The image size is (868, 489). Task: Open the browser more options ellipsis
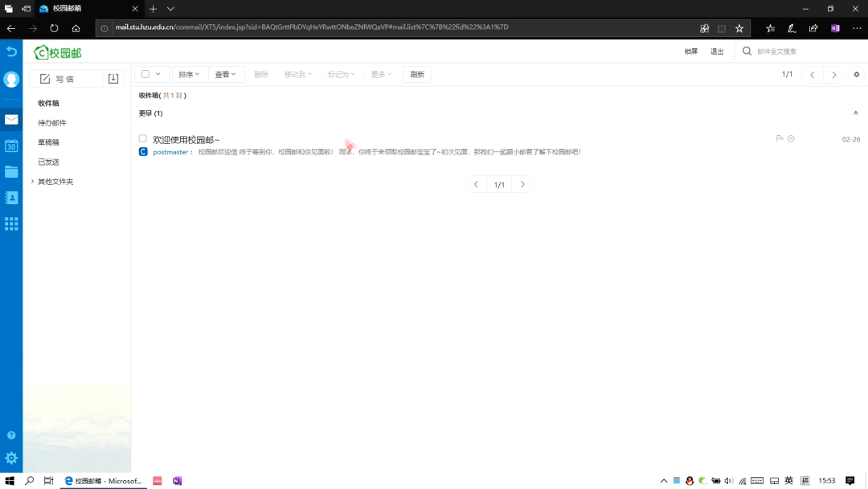[x=857, y=28]
